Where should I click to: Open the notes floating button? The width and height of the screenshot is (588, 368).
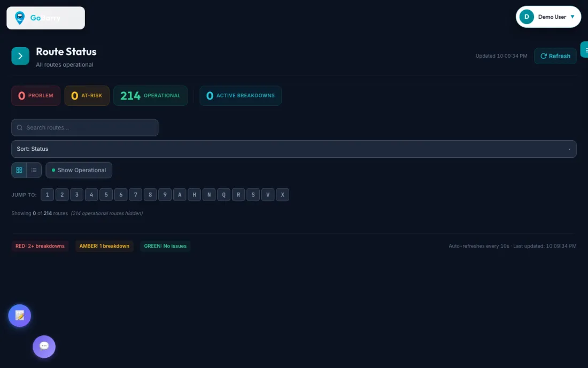click(19, 316)
